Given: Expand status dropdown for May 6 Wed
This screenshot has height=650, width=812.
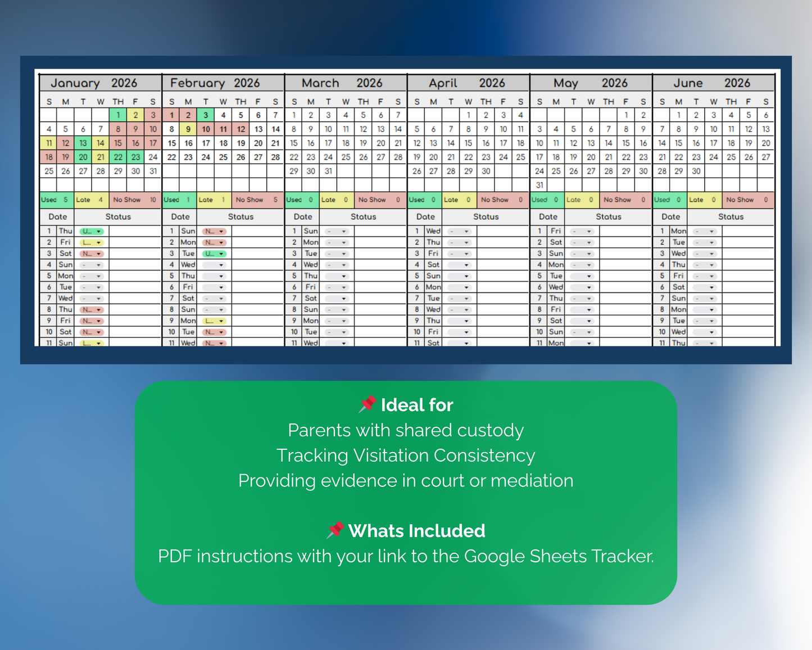Looking at the screenshot, I should pos(582,287).
